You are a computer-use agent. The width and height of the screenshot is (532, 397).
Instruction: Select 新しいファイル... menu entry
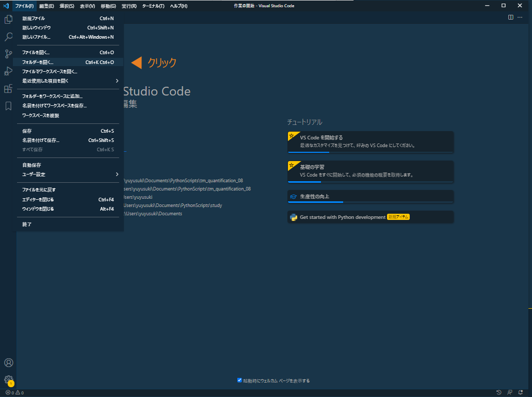(68, 37)
